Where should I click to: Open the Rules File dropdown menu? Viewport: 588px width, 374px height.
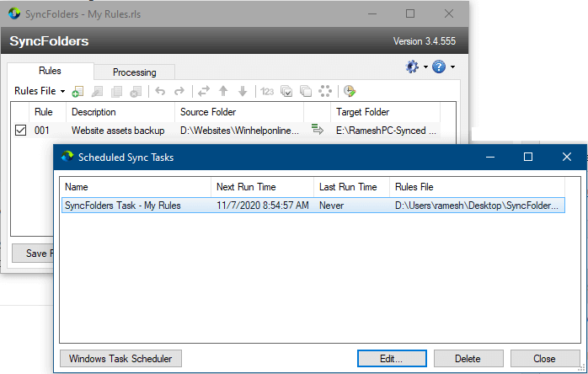pyautogui.click(x=40, y=91)
